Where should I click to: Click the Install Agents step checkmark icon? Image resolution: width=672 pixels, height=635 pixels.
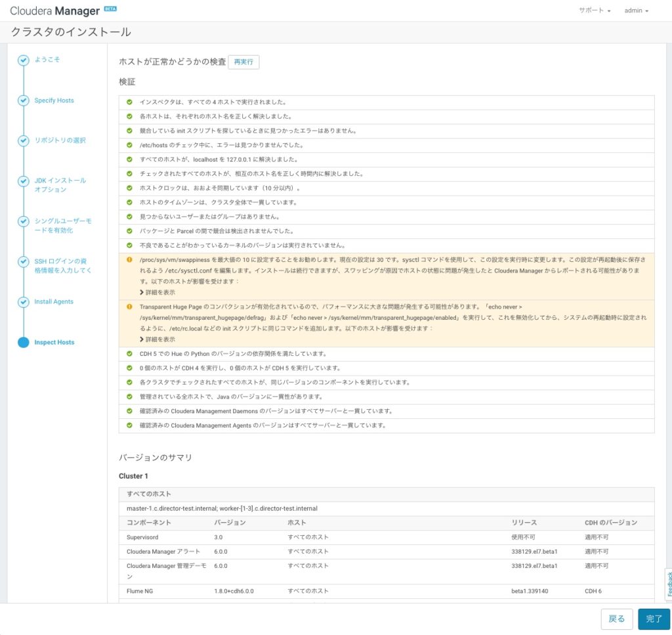tap(23, 302)
